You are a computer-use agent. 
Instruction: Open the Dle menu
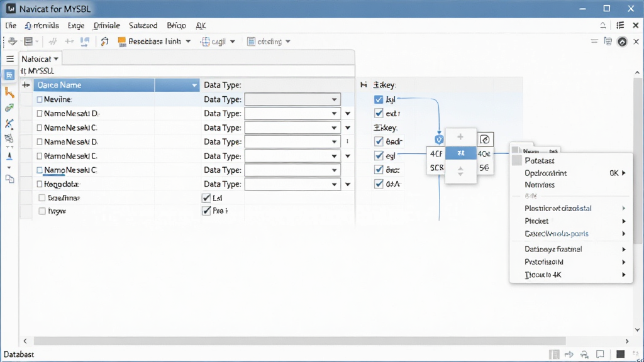[x=11, y=25]
